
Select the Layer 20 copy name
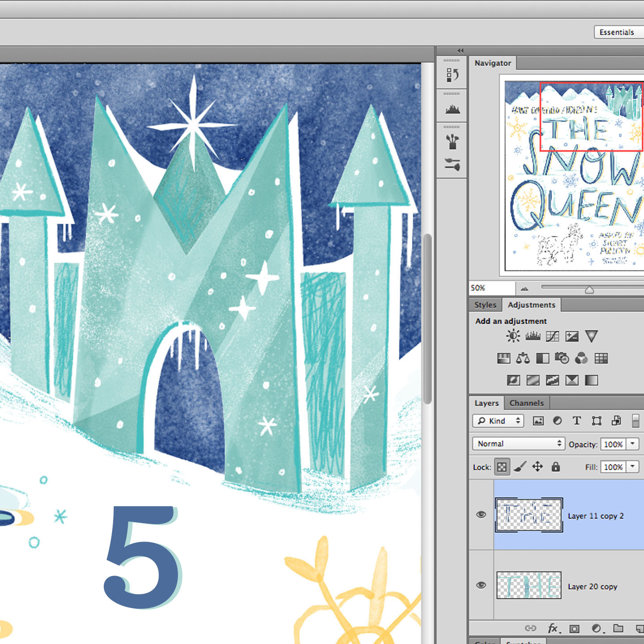(593, 586)
